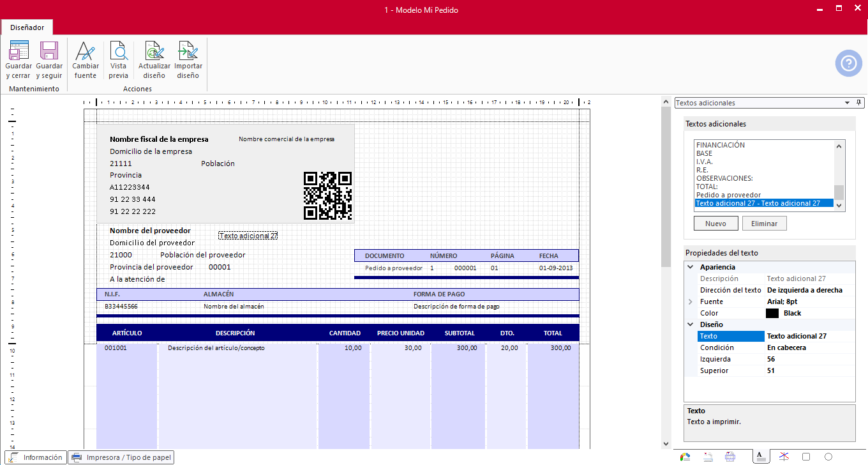Click the Eliminar button
Image resolution: width=868 pixels, height=465 pixels.
[x=764, y=224]
